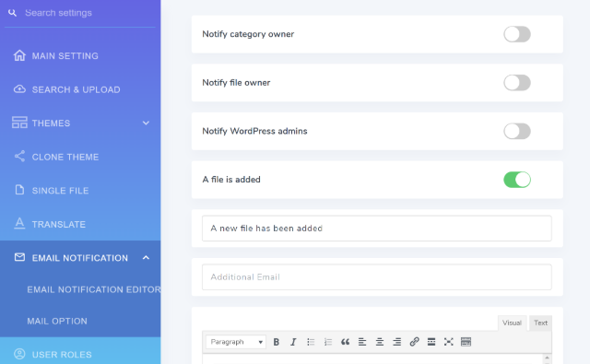Click the home icon beside Main Setting
The width and height of the screenshot is (590, 364).
tap(19, 55)
